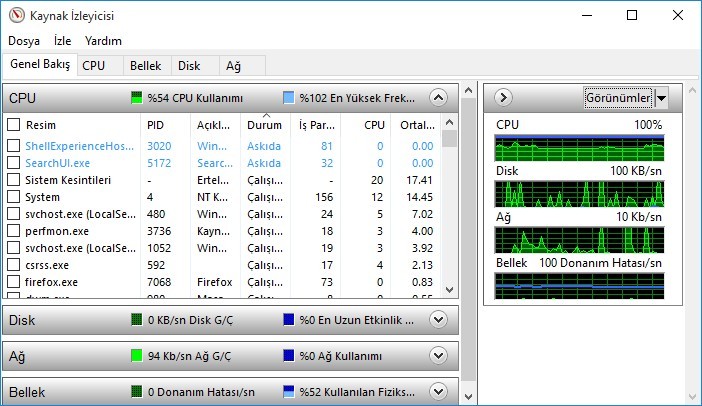The height and width of the screenshot is (406, 702).
Task: Click the main panel scroll up arrow
Action: [468, 90]
